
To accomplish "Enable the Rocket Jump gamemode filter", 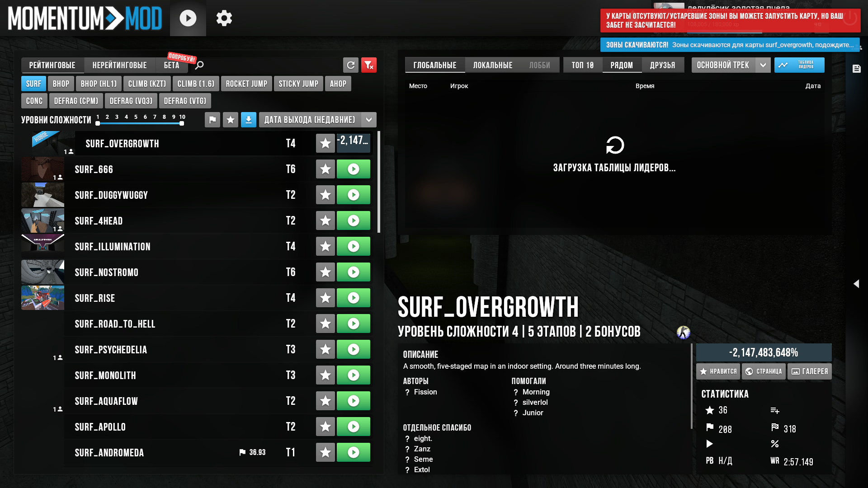I will click(246, 84).
